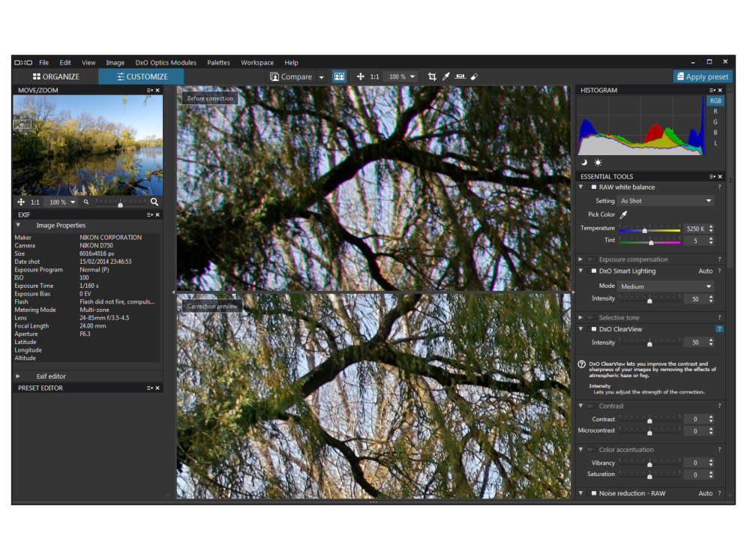Select the Crop tool in the toolbar
Image resolution: width=747 pixels, height=560 pixels.
point(431,76)
